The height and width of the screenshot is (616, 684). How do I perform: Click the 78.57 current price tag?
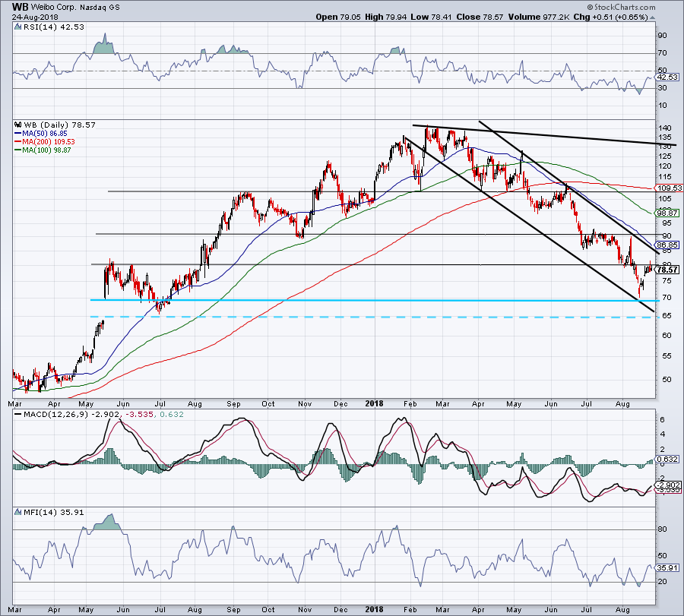pyautogui.click(x=667, y=270)
